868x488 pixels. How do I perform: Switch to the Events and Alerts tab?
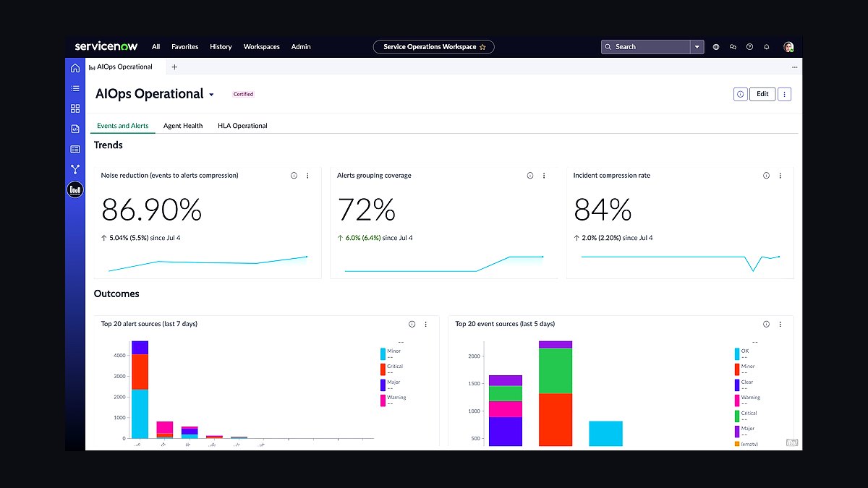coord(123,126)
